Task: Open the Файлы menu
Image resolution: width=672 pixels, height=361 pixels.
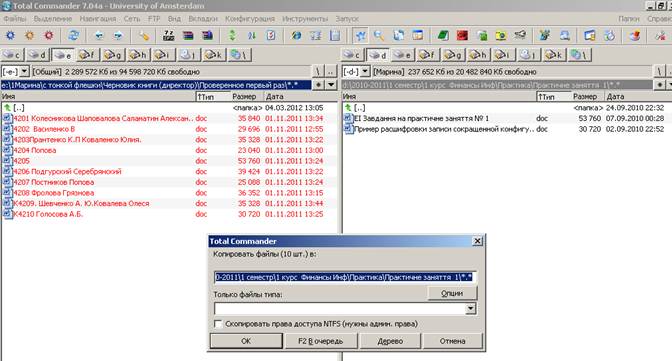Action: pyautogui.click(x=15, y=19)
